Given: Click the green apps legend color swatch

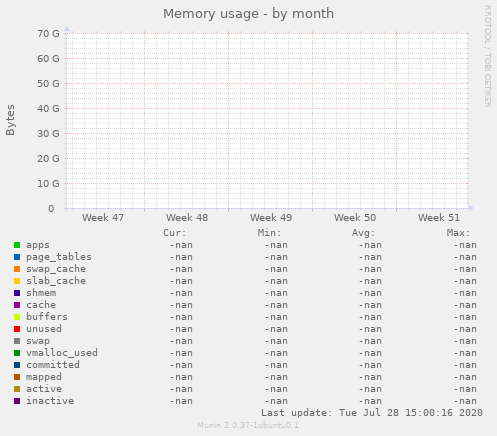Looking at the screenshot, I should click(x=17, y=245).
